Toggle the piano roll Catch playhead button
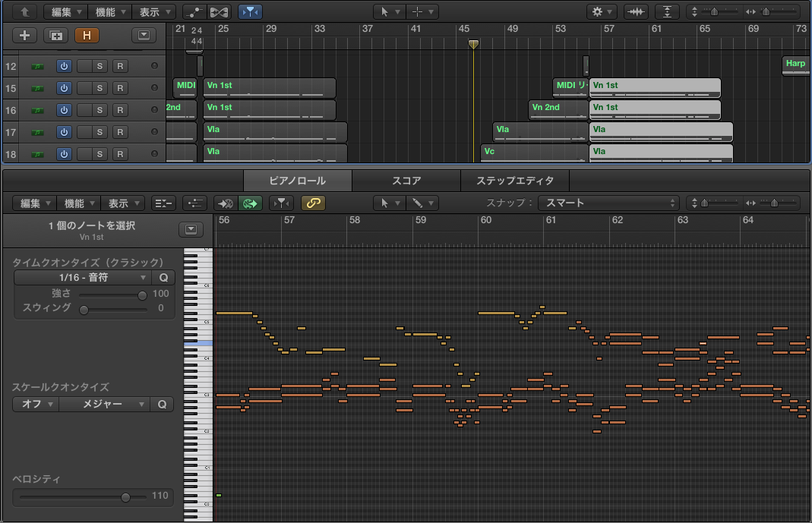Image resolution: width=812 pixels, height=523 pixels. point(281,203)
